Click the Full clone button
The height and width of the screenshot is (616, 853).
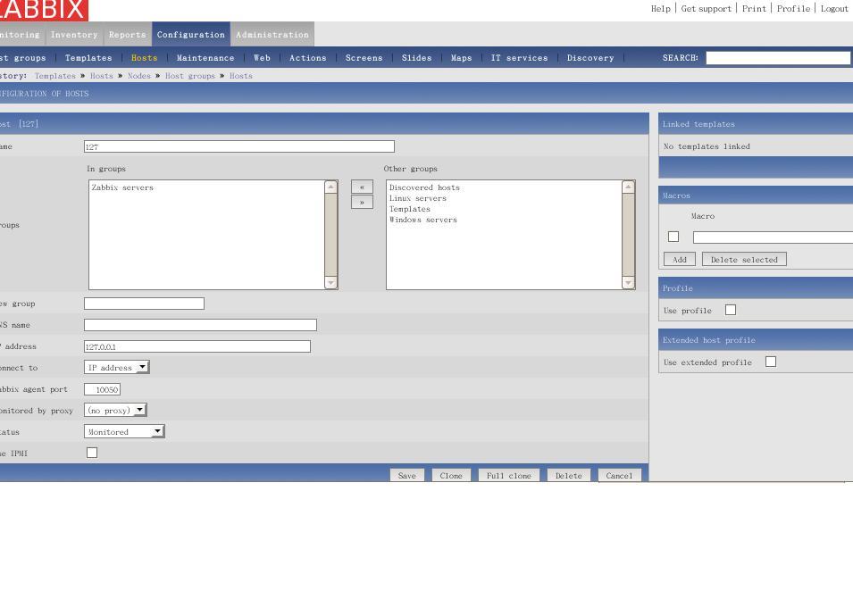pos(508,475)
